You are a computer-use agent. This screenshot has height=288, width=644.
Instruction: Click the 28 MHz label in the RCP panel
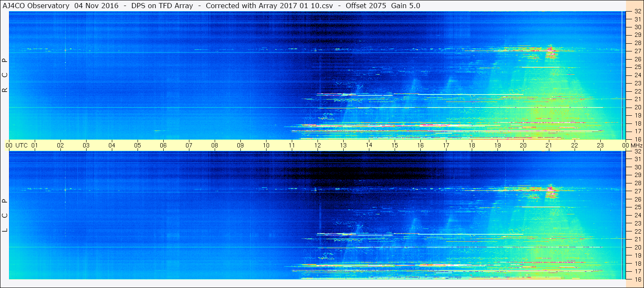(x=638, y=43)
